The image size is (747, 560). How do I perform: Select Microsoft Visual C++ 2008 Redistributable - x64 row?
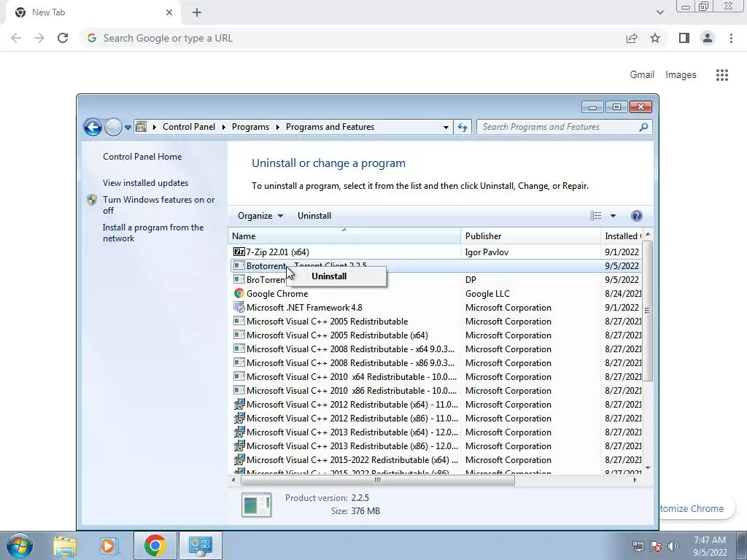click(x=435, y=349)
